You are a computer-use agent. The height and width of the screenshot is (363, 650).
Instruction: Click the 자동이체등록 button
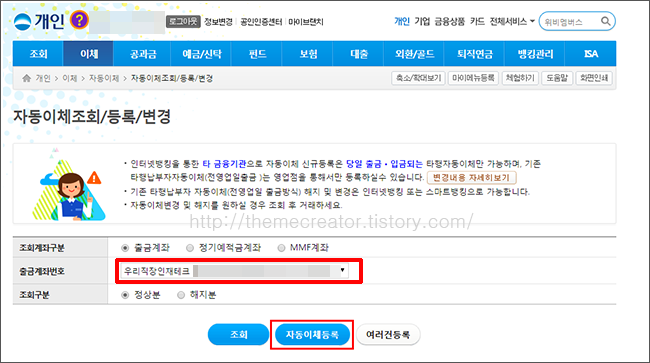(x=312, y=334)
